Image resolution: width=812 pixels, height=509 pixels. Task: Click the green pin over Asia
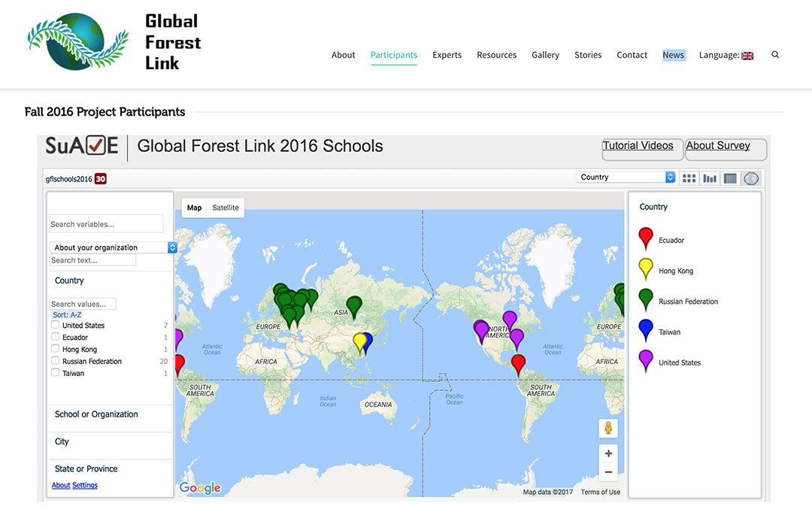point(354,305)
